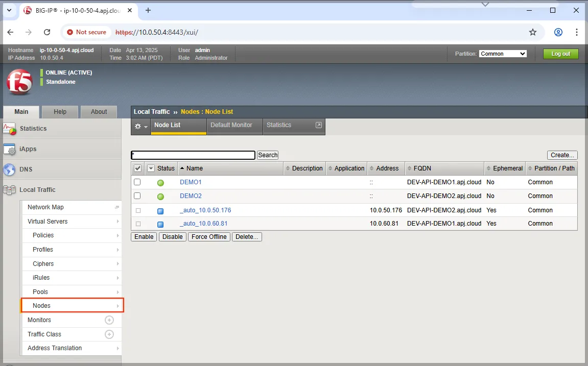Click the plus icon next to Traffic Class
The height and width of the screenshot is (366, 588).
point(109,334)
